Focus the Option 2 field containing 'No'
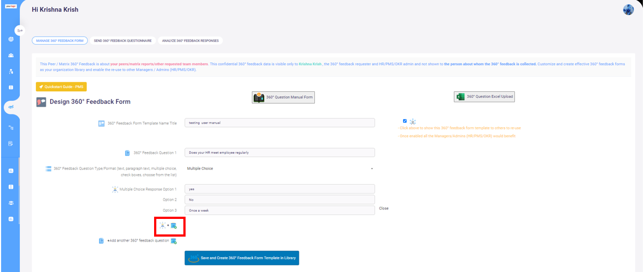644x272 pixels. [x=279, y=199]
